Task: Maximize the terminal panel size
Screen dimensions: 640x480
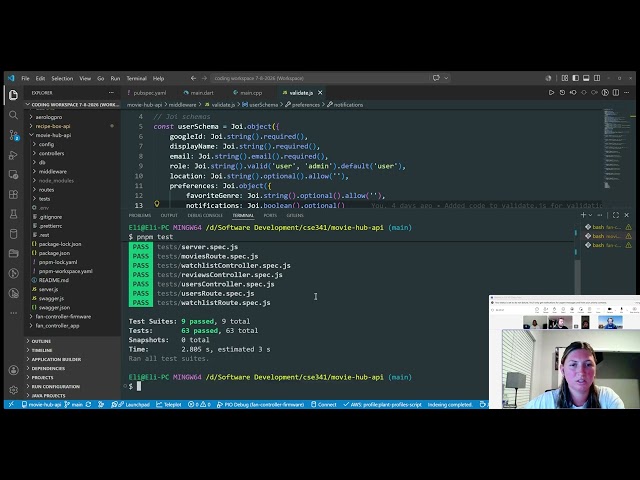Action: tap(616, 215)
